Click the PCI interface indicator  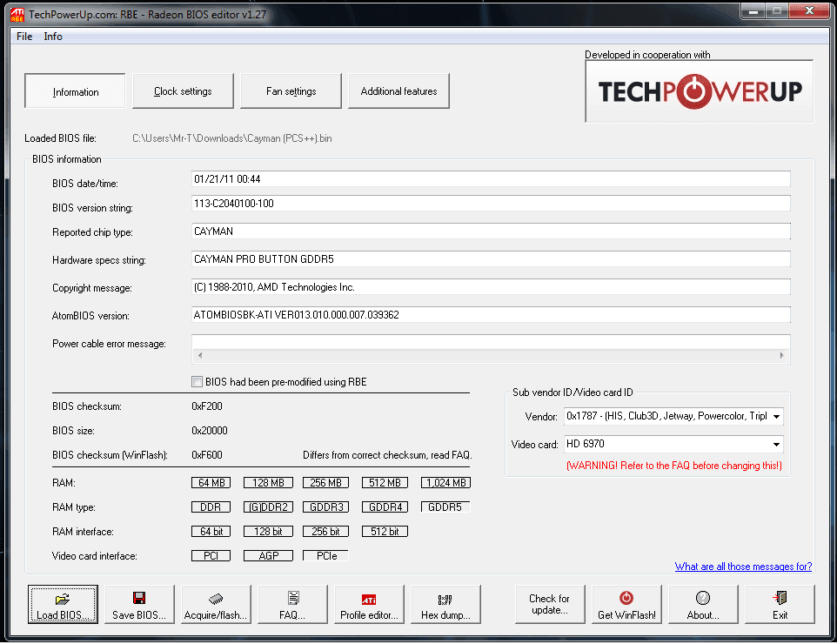[x=211, y=556]
